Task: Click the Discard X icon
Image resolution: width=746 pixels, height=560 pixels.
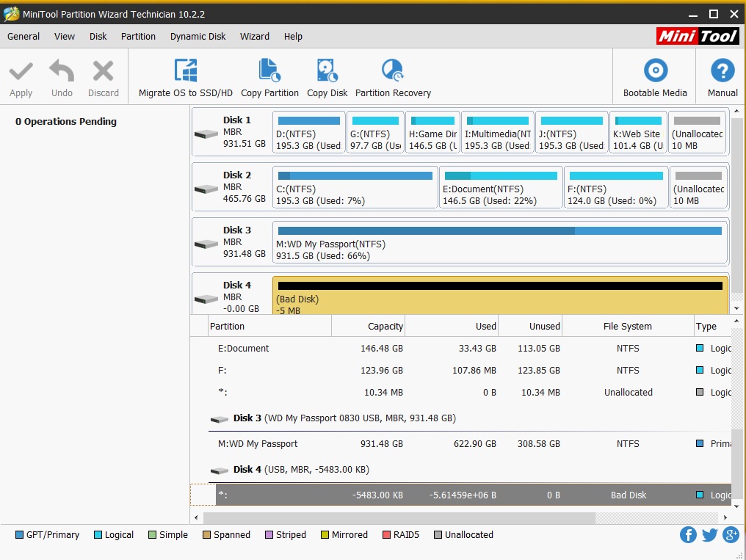Action: [104, 71]
